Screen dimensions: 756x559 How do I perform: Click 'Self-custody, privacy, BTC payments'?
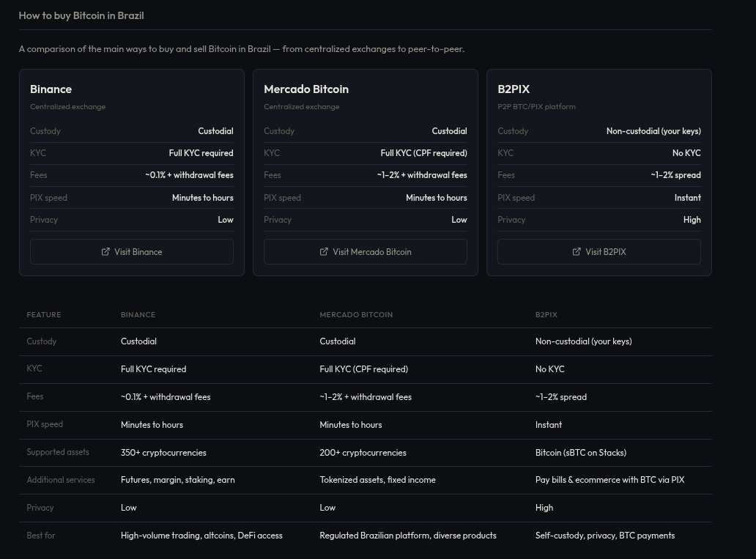605,536
